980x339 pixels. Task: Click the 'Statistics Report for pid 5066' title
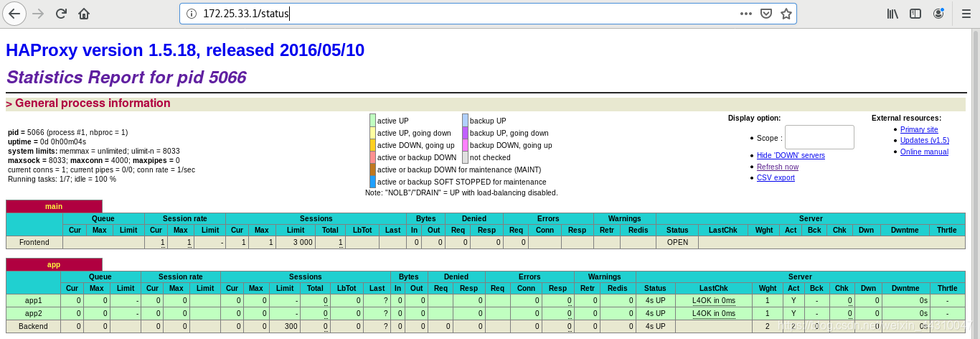[126, 77]
